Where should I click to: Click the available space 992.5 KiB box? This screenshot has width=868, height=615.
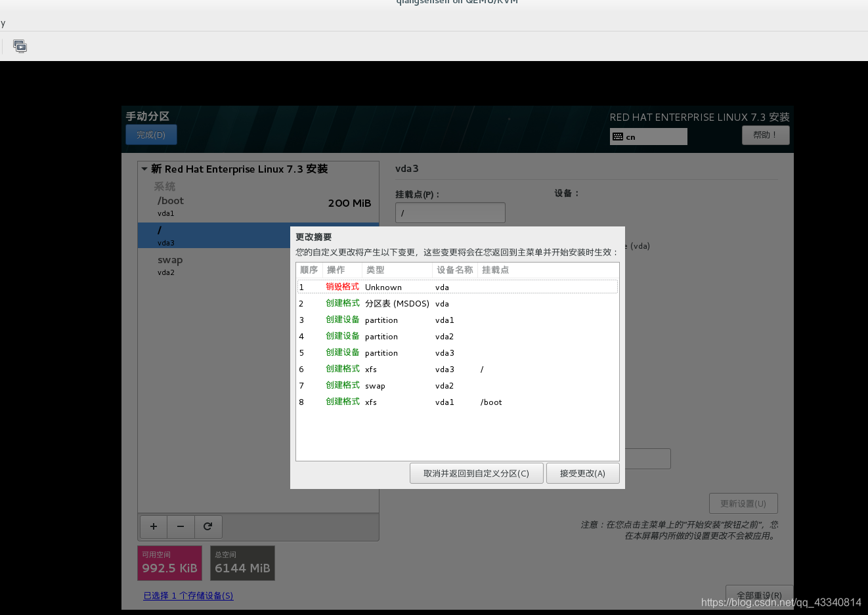coord(169,563)
